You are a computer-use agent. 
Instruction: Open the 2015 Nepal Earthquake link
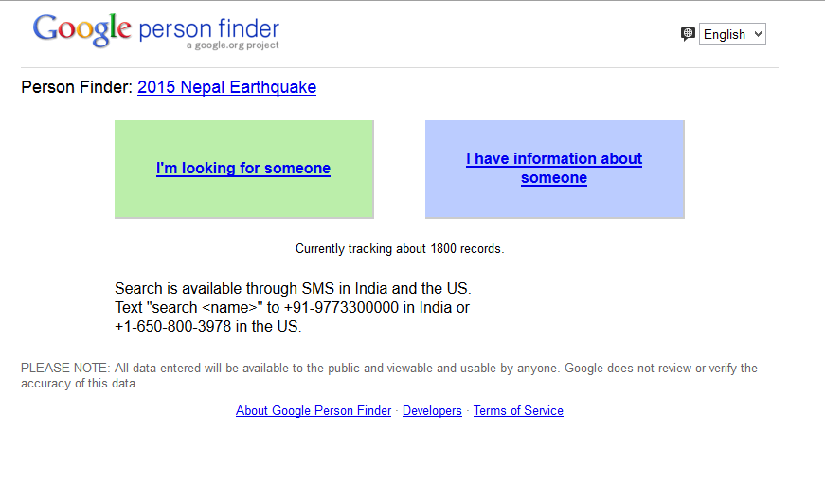pos(226,87)
